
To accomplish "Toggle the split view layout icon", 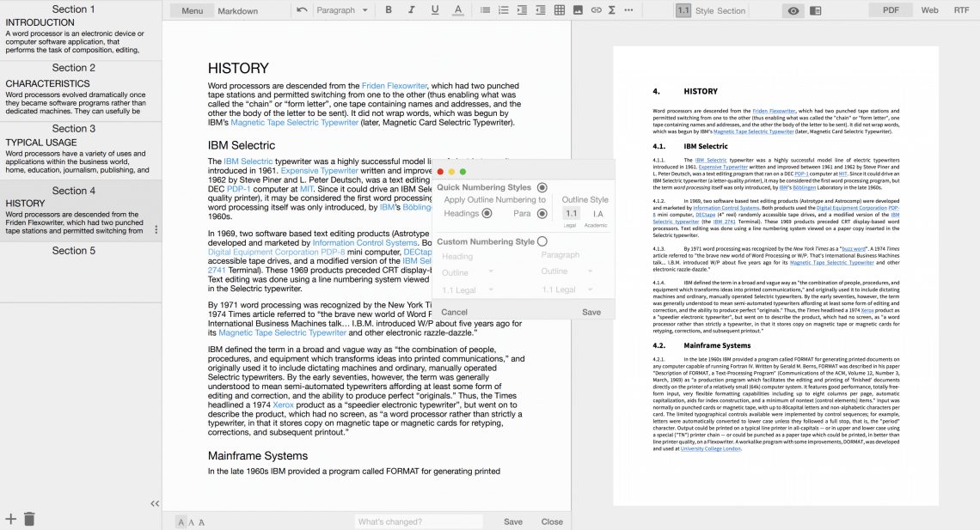I will coord(815,10).
